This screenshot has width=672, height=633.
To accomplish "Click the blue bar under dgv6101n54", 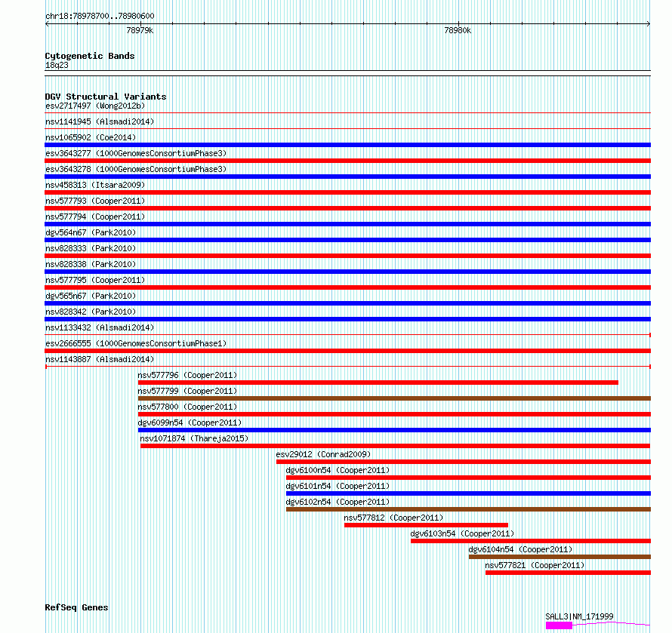I will pos(468,493).
